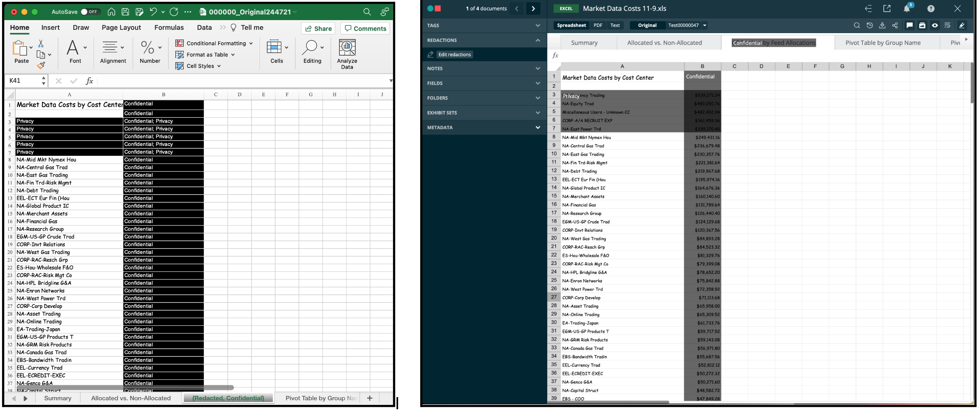Select the Pivot Table by Group Name sheet tab in viewer
Image resolution: width=980 pixels, height=410 pixels.
(x=882, y=43)
